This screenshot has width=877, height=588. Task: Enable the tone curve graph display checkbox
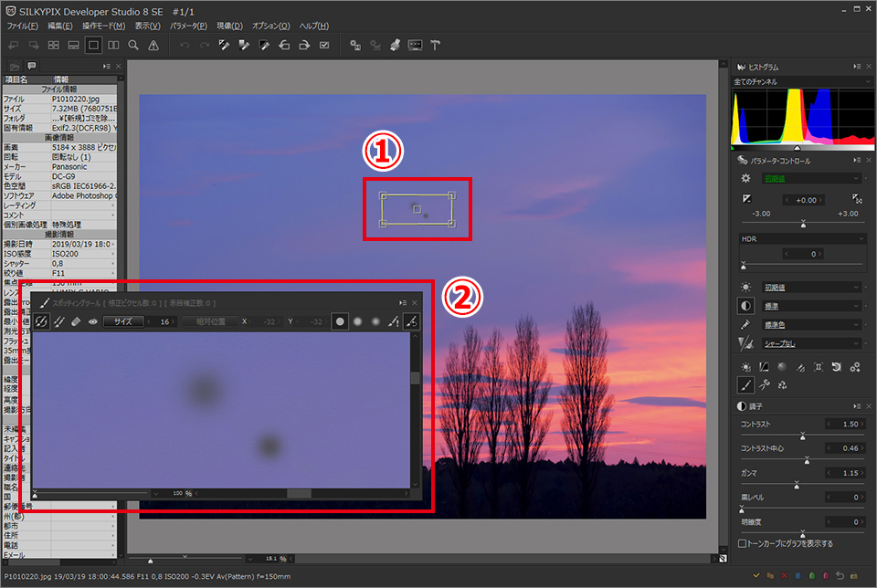(x=742, y=543)
